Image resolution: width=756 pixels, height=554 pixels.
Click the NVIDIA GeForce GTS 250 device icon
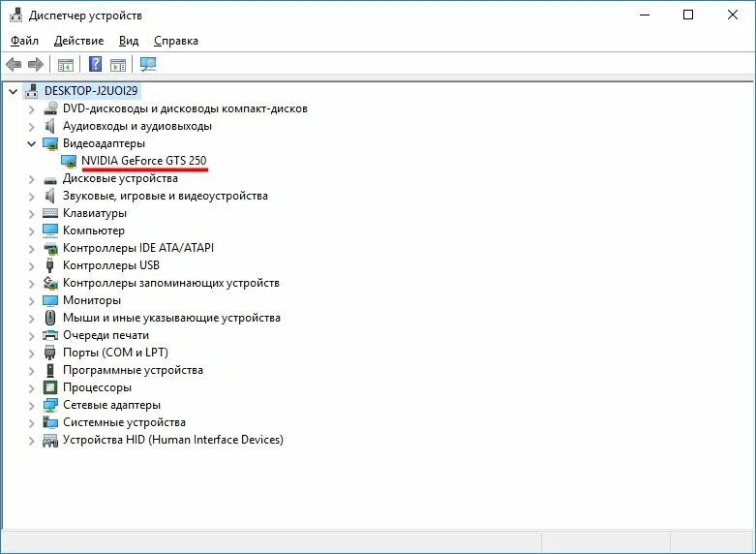click(69, 161)
